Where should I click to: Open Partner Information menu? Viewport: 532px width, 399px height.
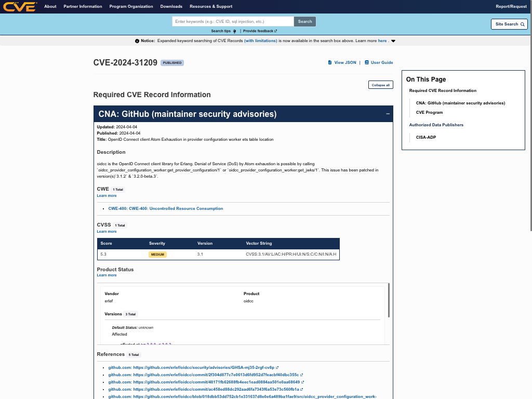click(83, 6)
